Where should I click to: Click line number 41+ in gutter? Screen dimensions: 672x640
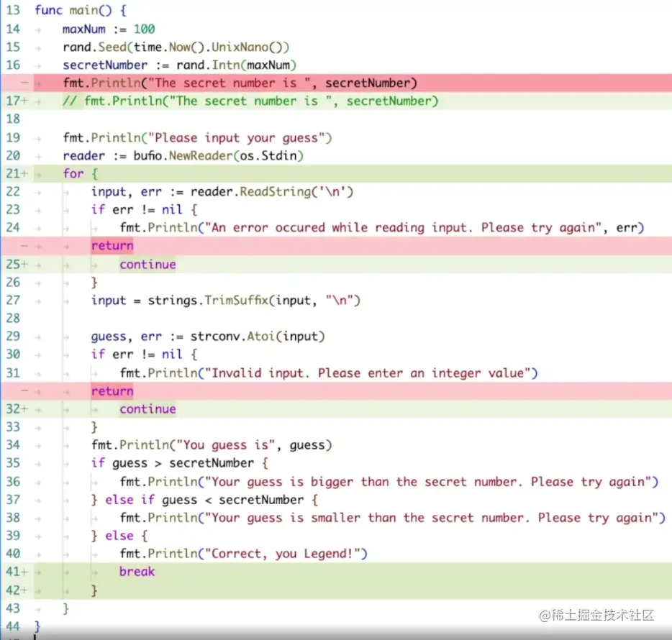tap(17, 572)
